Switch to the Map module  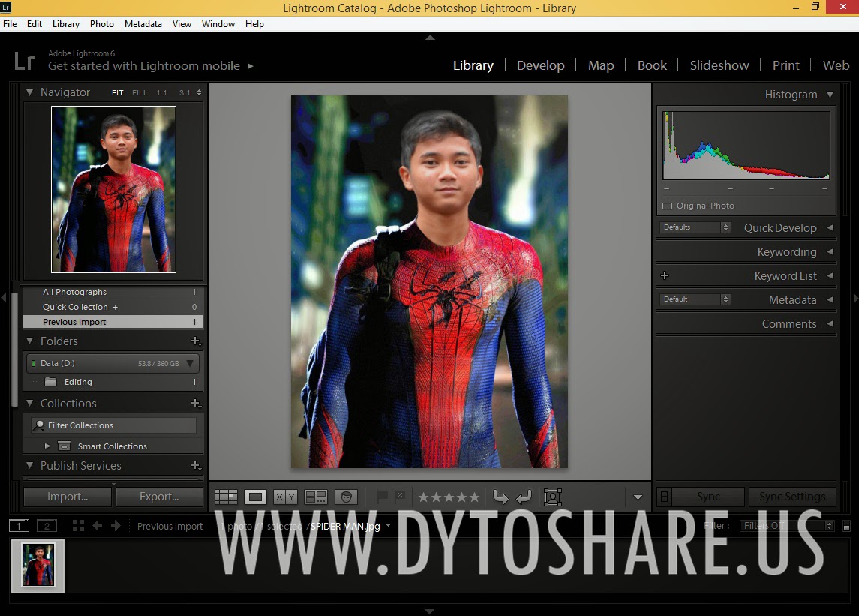coord(601,65)
